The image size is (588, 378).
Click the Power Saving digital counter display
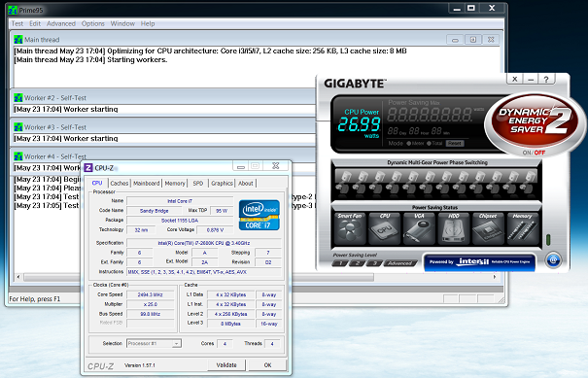pos(431,115)
